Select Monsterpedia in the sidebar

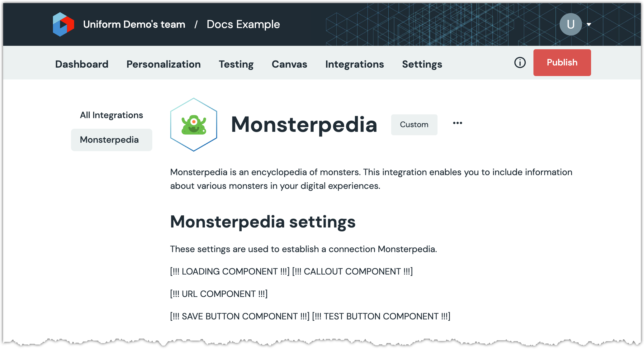pyautogui.click(x=109, y=140)
